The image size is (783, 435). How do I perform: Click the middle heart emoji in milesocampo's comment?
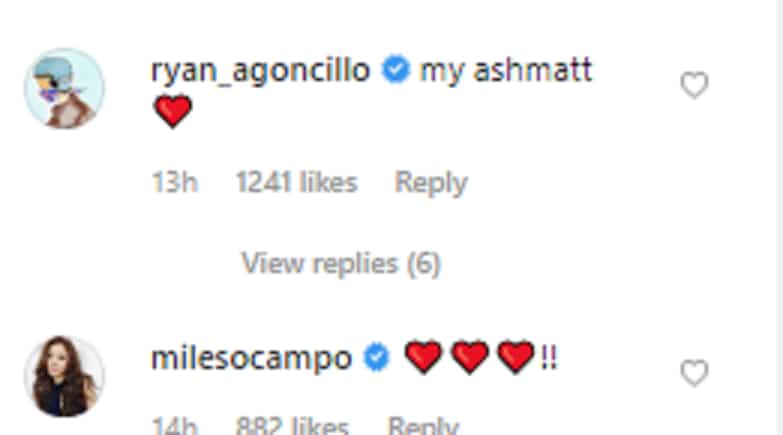click(x=470, y=358)
